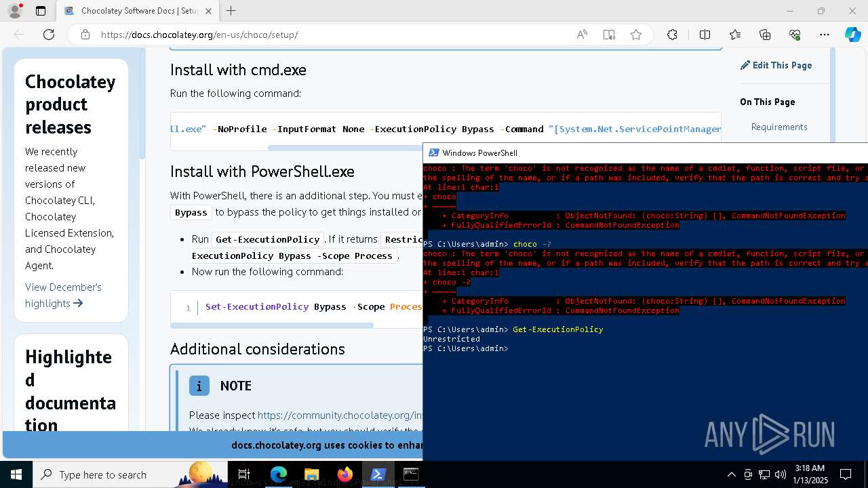Click the left sidebar vertical scrollbar
Image resolution: width=868 pixels, height=488 pixels.
142,105
